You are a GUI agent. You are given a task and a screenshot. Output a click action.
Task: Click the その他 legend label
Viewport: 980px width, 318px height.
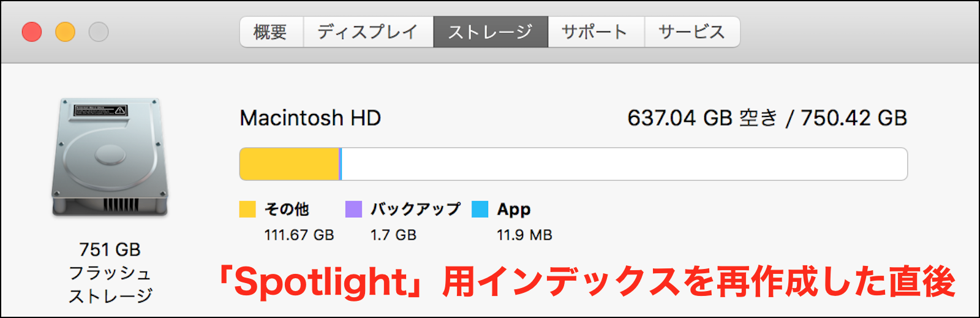(x=287, y=210)
